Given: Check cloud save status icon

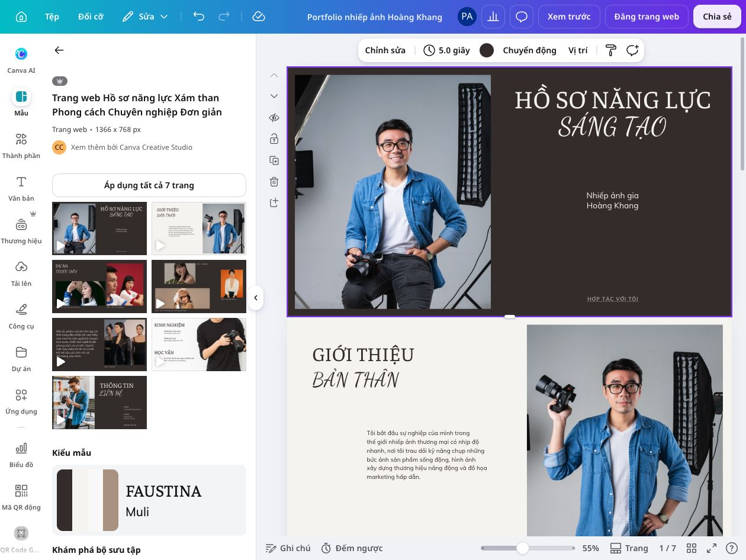Looking at the screenshot, I should click(258, 17).
